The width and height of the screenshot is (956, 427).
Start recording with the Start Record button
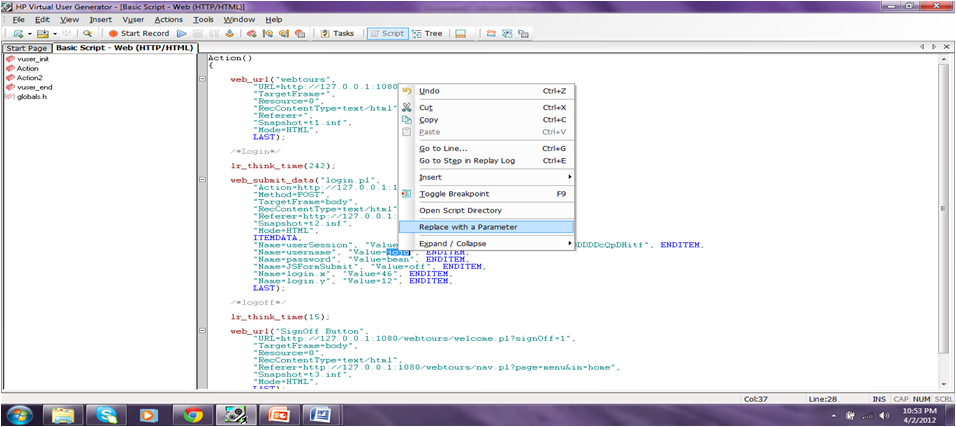coord(139,34)
